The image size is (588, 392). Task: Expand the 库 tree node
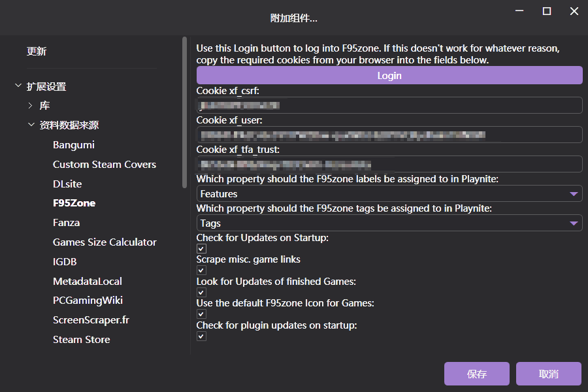(x=31, y=105)
